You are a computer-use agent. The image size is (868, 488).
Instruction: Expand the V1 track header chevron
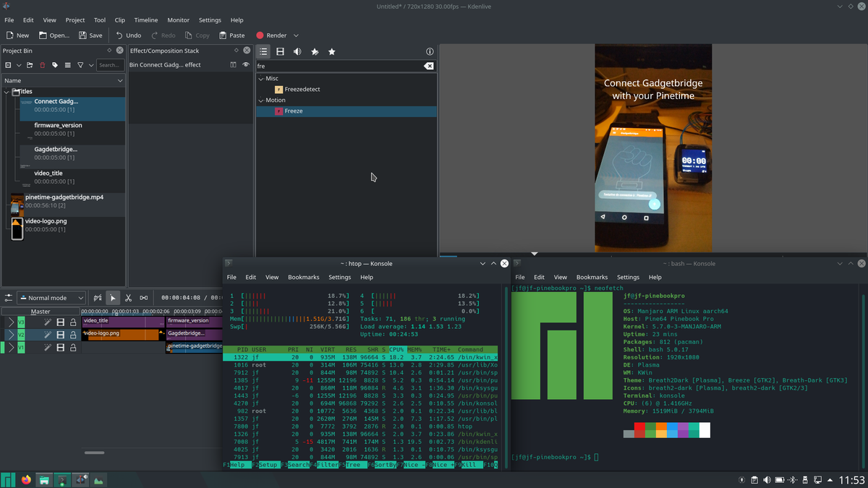[11, 348]
